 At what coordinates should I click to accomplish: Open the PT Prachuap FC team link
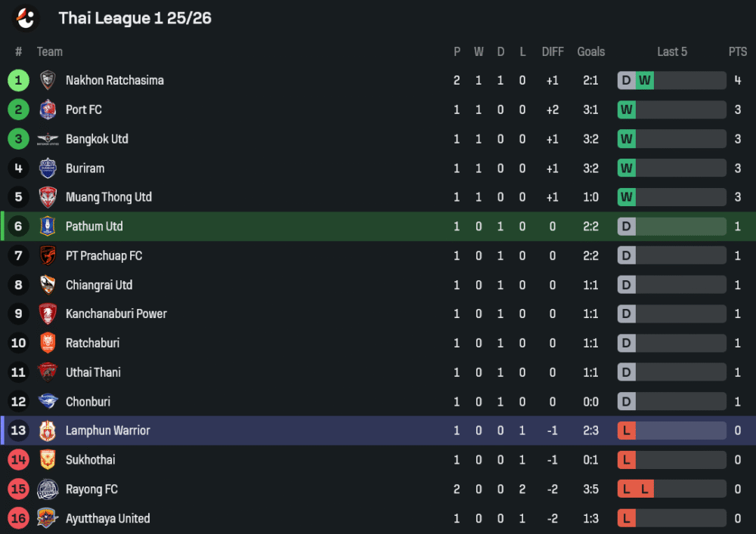click(x=104, y=256)
